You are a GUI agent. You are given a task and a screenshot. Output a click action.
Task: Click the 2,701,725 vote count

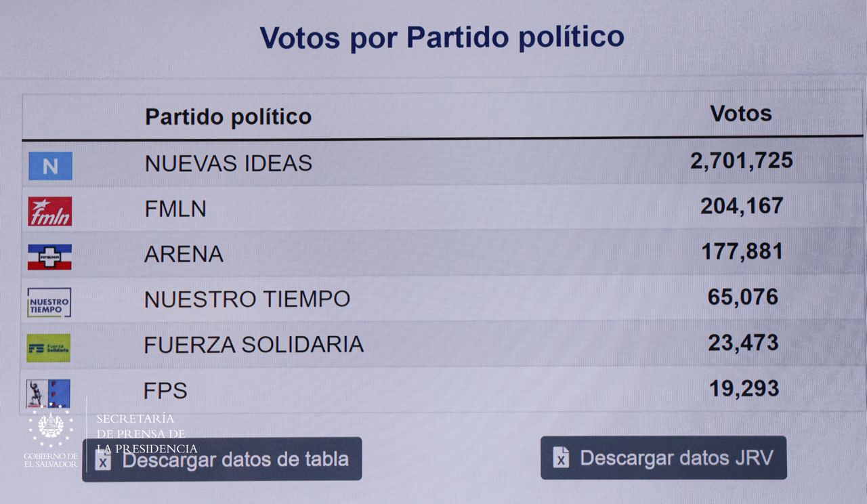[742, 161]
